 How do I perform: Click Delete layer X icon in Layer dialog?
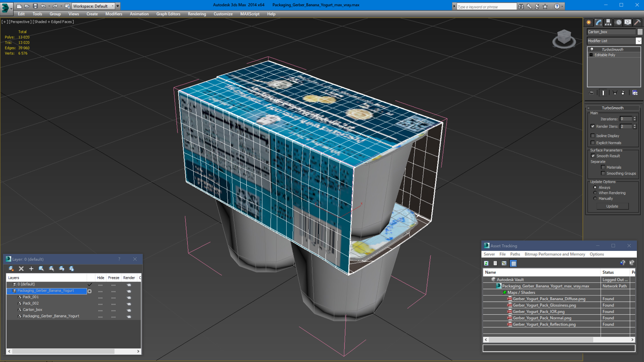pyautogui.click(x=21, y=269)
